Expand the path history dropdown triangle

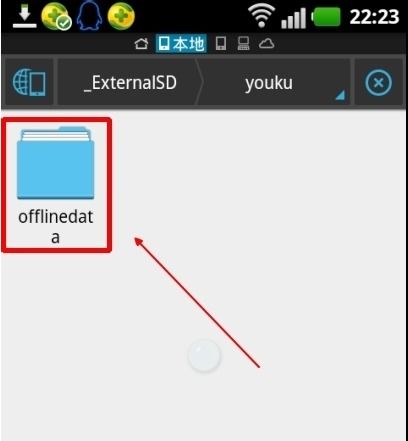[340, 95]
